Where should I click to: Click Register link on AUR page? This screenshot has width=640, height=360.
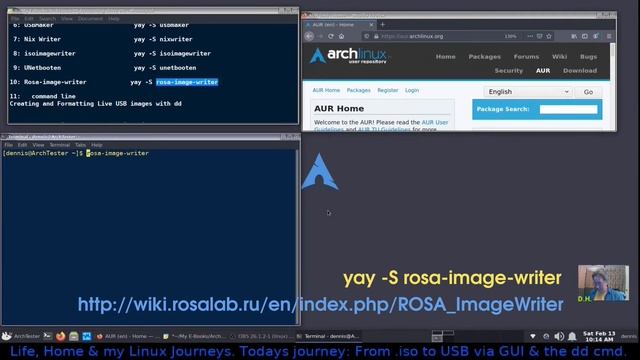coord(387,90)
